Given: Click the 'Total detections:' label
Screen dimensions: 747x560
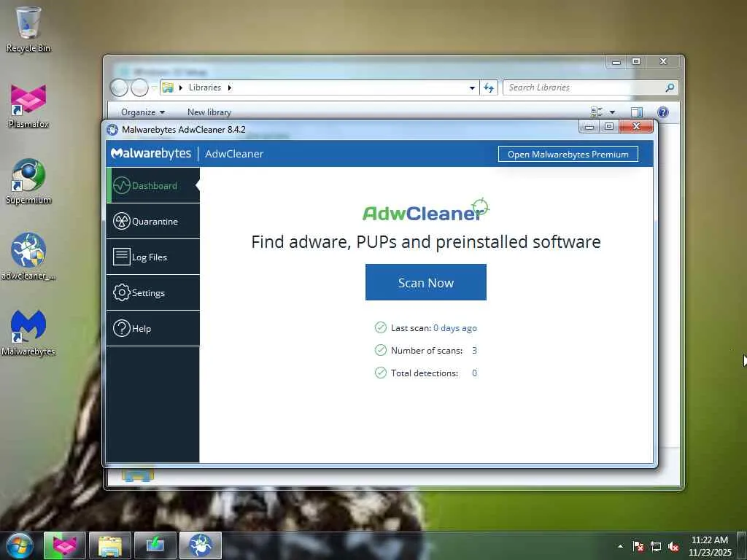Looking at the screenshot, I should (424, 373).
